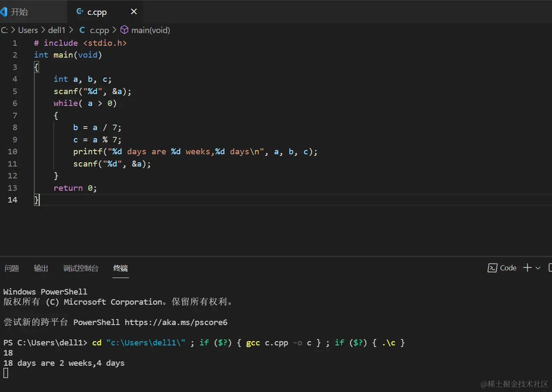Click the partially visible split terminal icon

[x=550, y=267]
